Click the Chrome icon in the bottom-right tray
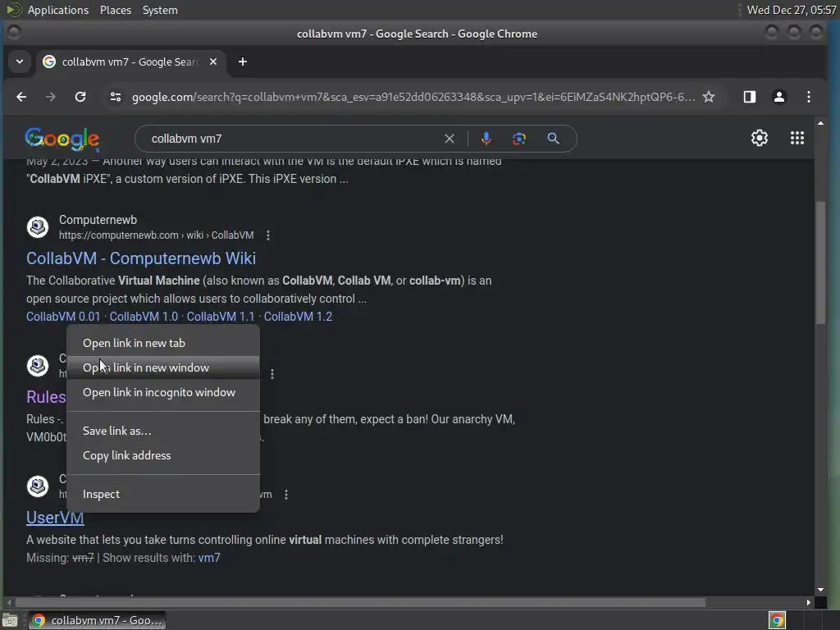 777,620
